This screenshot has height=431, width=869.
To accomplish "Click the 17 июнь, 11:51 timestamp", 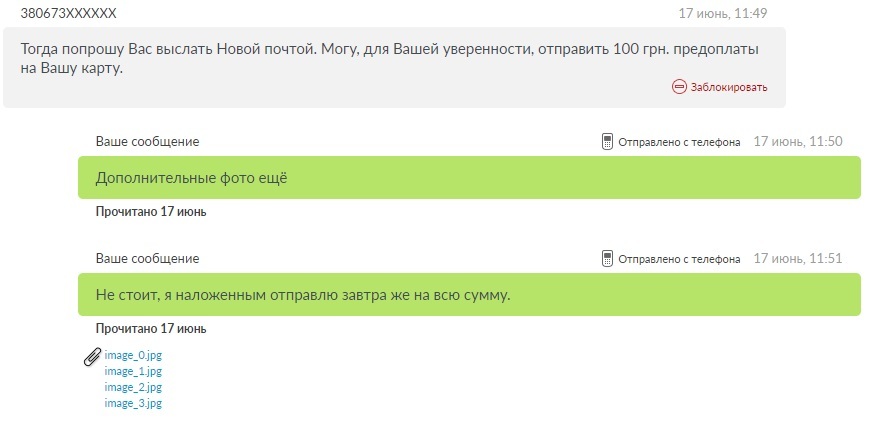I will (797, 259).
